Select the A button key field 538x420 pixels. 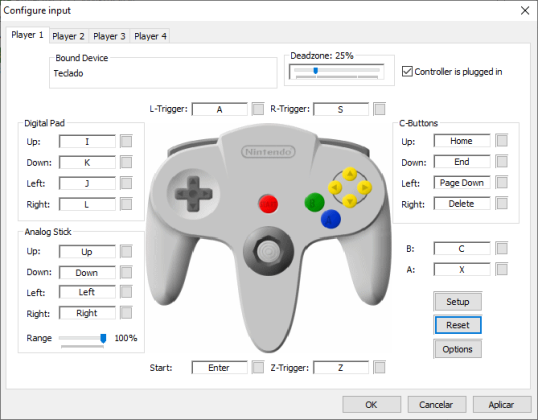click(x=462, y=269)
